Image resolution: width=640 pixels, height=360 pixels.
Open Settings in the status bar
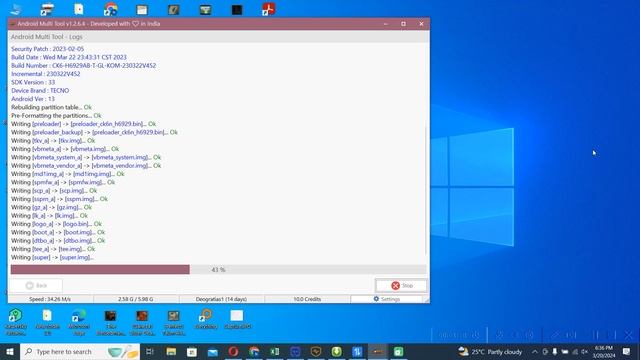click(x=386, y=299)
